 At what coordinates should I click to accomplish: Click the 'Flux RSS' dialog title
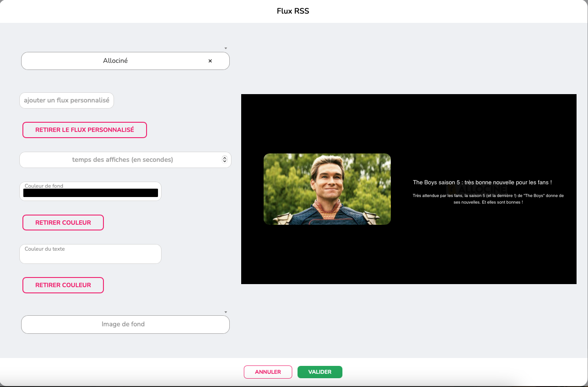(293, 11)
